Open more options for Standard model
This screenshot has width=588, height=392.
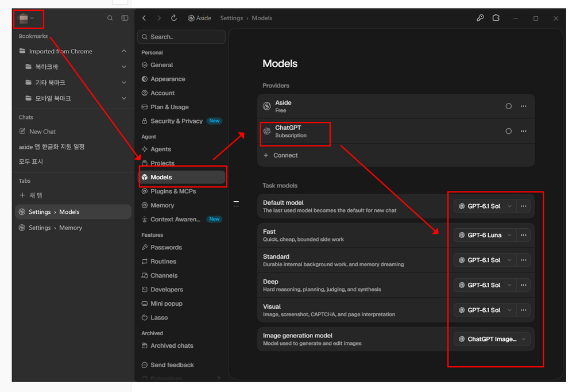(524, 260)
